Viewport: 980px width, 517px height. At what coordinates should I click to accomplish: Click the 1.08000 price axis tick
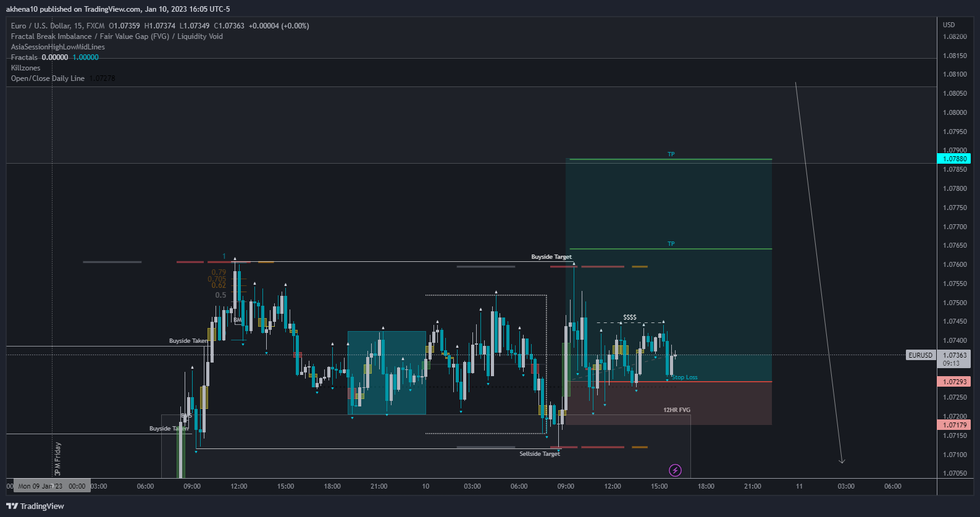[x=955, y=113]
